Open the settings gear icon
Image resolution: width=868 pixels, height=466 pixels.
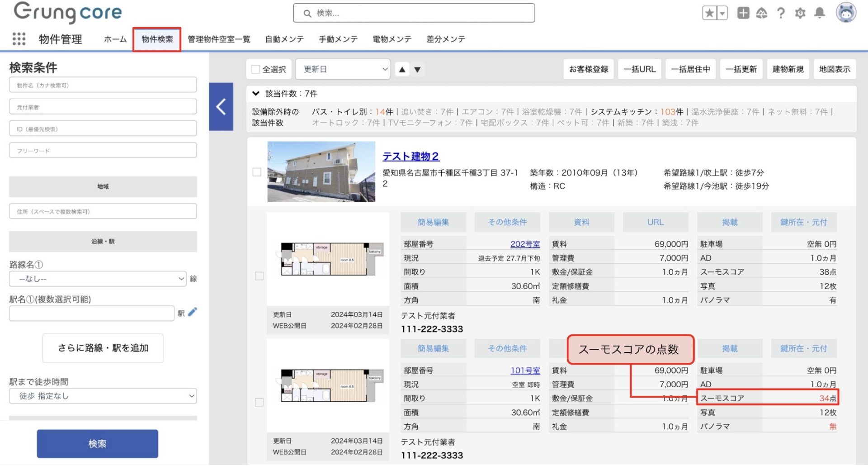(x=800, y=13)
